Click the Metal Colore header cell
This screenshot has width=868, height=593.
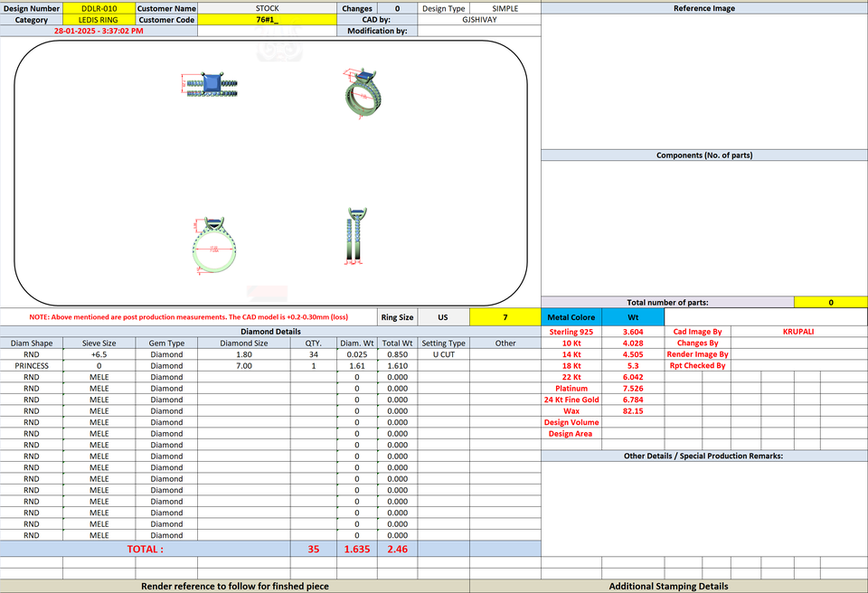(571, 317)
